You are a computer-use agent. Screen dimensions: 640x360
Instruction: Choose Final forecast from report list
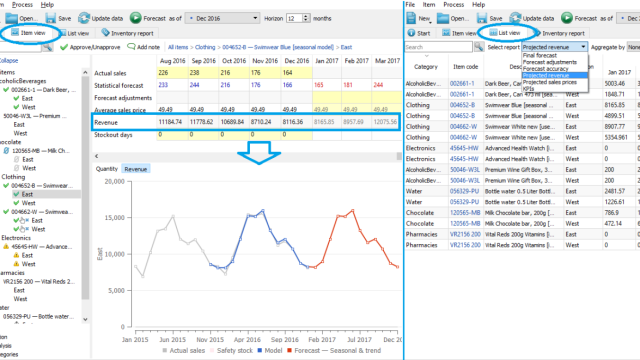point(540,55)
